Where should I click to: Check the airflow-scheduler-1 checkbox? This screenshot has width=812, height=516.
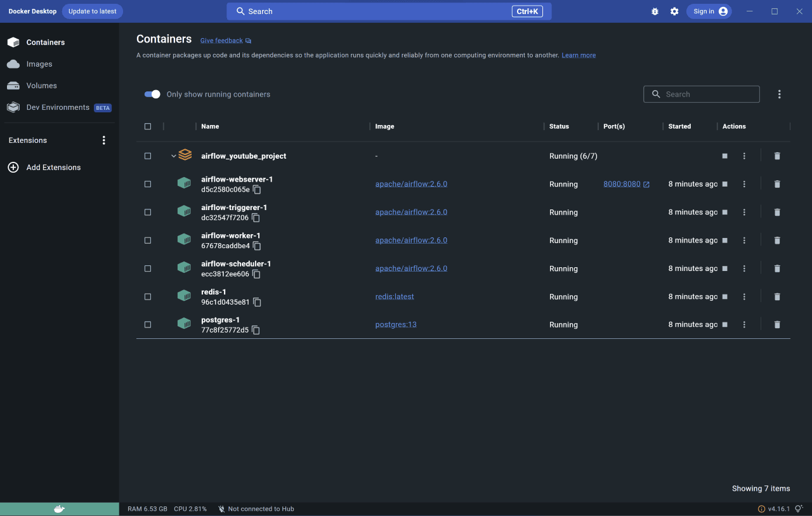pyautogui.click(x=148, y=268)
